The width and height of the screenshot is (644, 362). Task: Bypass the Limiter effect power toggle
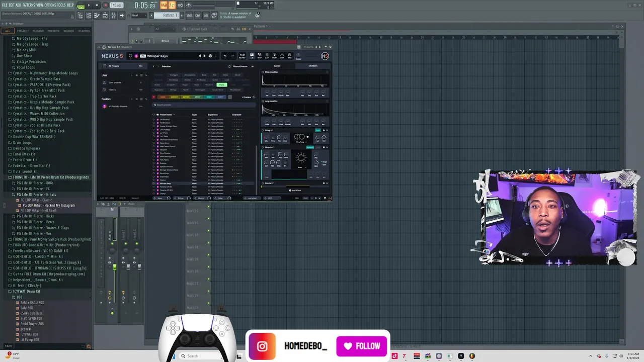point(263,183)
